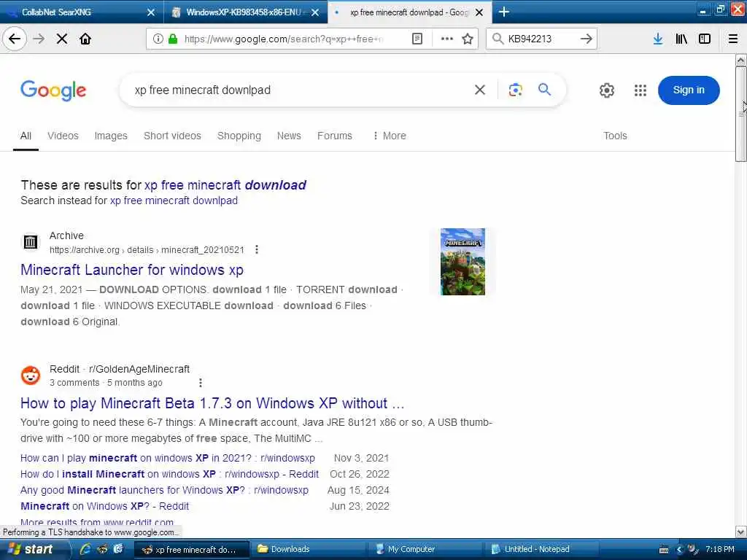Open 'How do I install Minecraft on windows XP' link
Screen dimensions: 747x560
[x=169, y=474]
